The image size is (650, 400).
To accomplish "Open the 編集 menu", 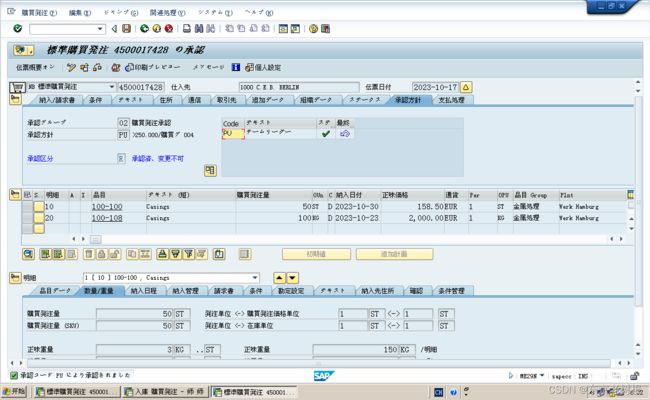I will click(80, 13).
